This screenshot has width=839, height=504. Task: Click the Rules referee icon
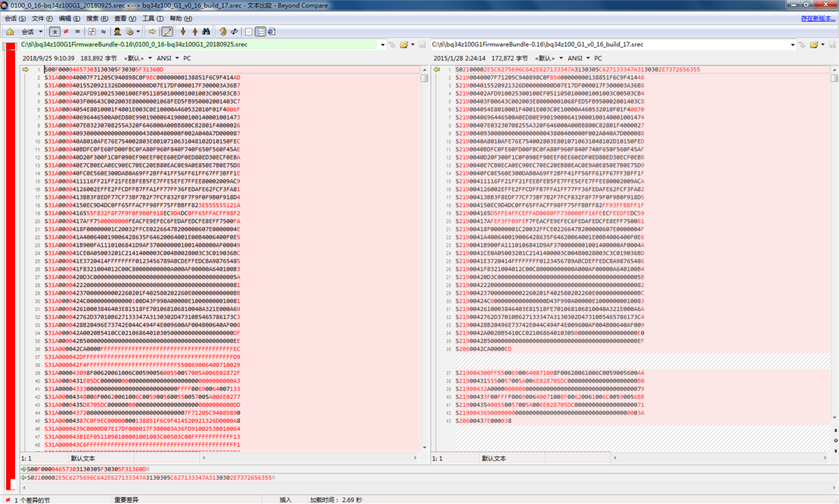[x=117, y=31]
